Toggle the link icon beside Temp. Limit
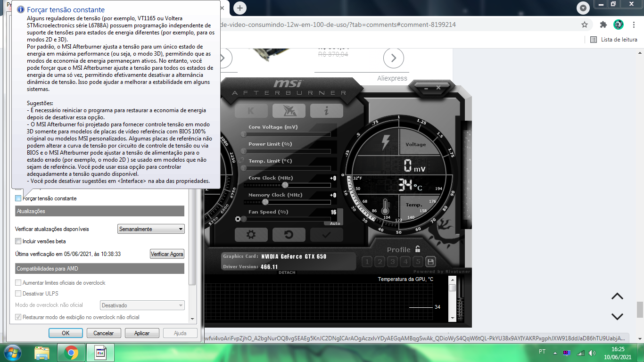Image resolution: width=644 pixels, height=362 pixels. pyautogui.click(x=241, y=161)
